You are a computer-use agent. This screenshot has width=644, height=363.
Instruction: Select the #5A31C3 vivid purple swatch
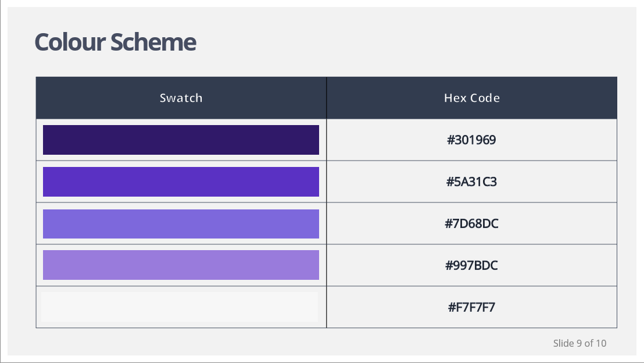tap(180, 181)
